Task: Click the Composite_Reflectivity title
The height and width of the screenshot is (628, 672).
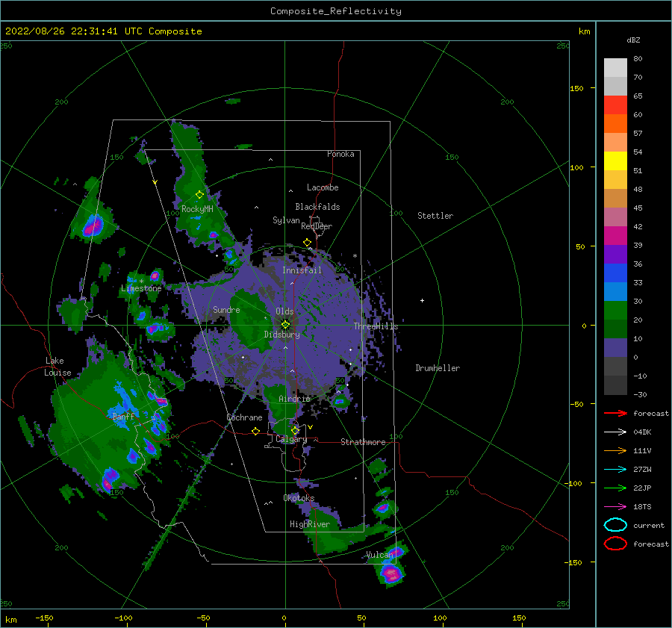Action: pos(335,11)
